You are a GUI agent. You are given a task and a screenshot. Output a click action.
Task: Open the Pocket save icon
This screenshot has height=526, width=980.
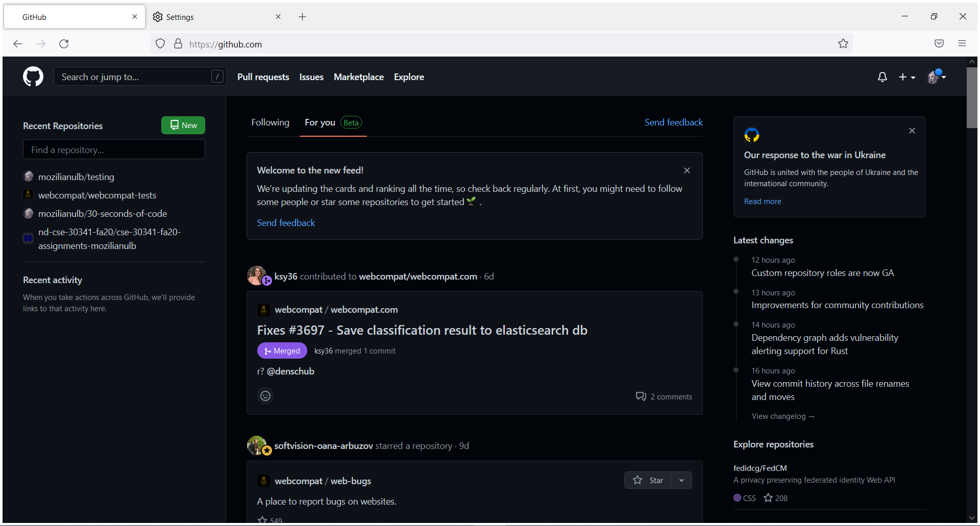coord(939,44)
